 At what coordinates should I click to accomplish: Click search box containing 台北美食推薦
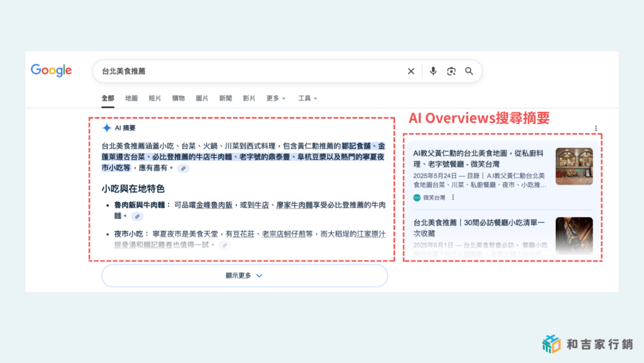[x=252, y=71]
